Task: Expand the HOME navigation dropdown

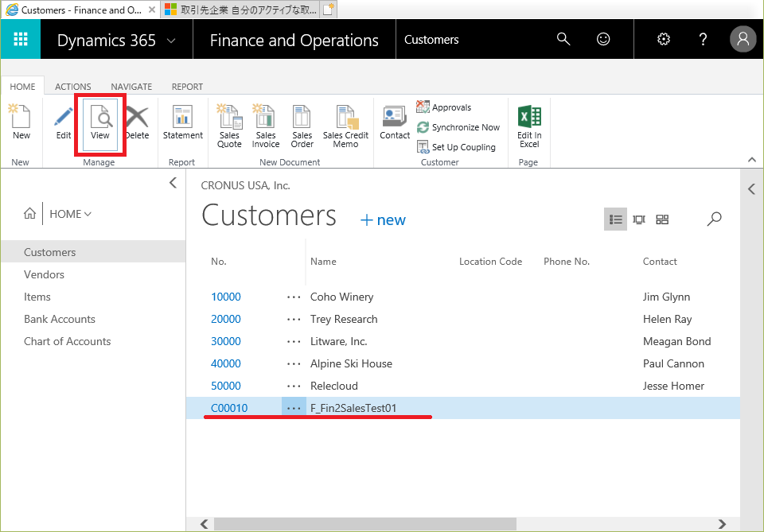Action: [70, 214]
